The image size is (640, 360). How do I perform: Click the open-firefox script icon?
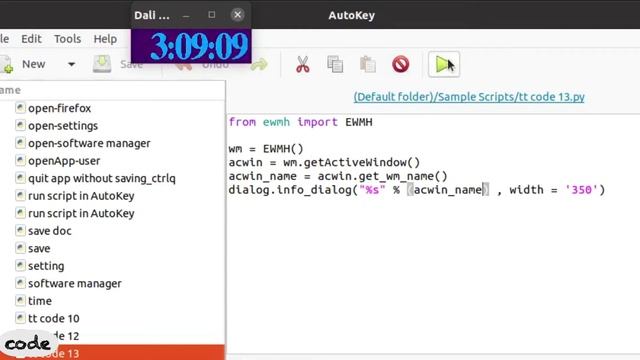(x=20, y=108)
